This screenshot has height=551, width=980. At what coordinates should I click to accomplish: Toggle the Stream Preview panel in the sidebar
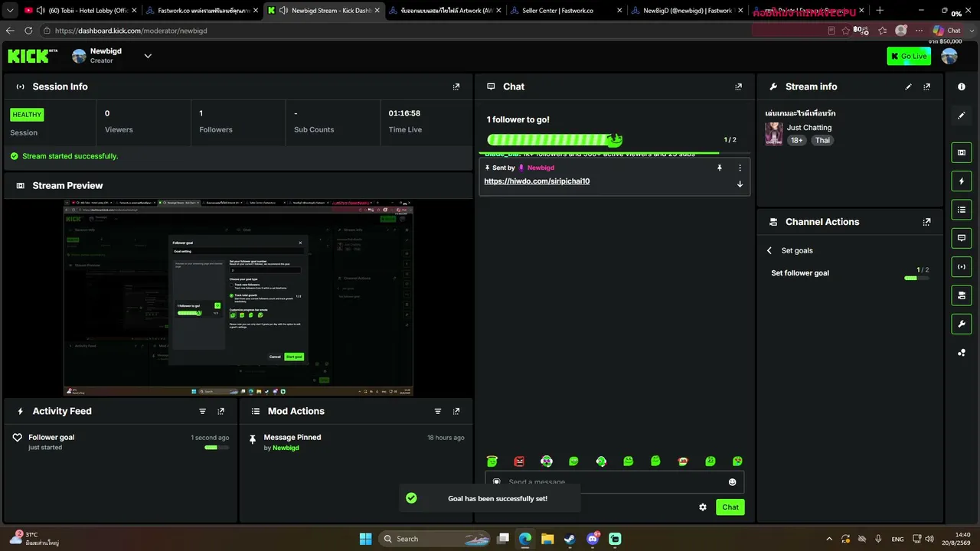pos(962,152)
